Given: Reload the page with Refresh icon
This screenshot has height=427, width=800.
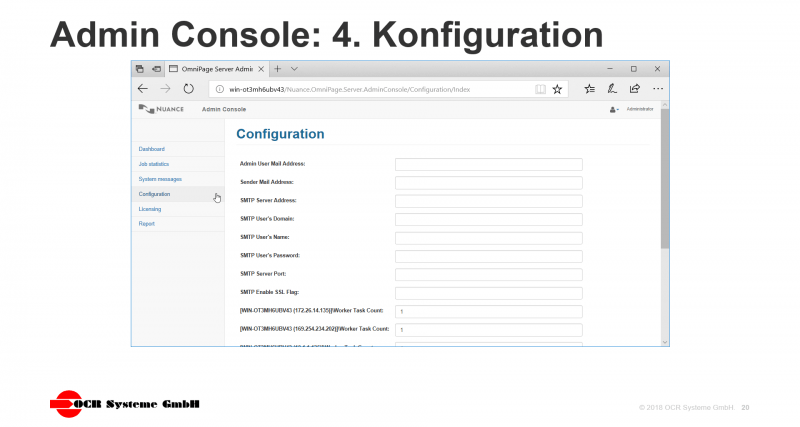Looking at the screenshot, I should [x=188, y=89].
